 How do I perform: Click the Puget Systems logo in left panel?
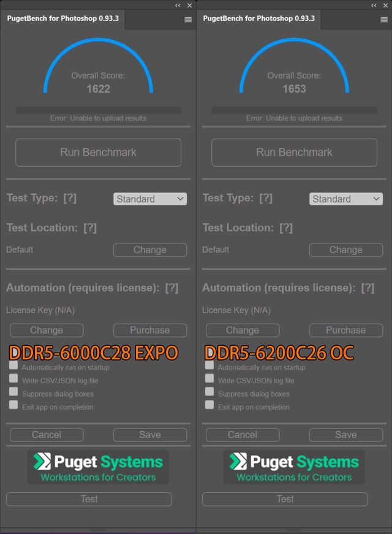pos(99,467)
